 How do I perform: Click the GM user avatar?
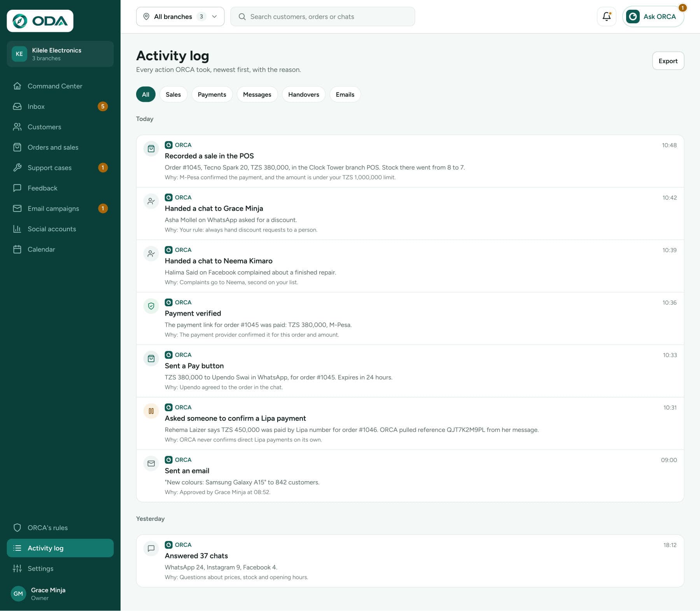click(x=18, y=594)
